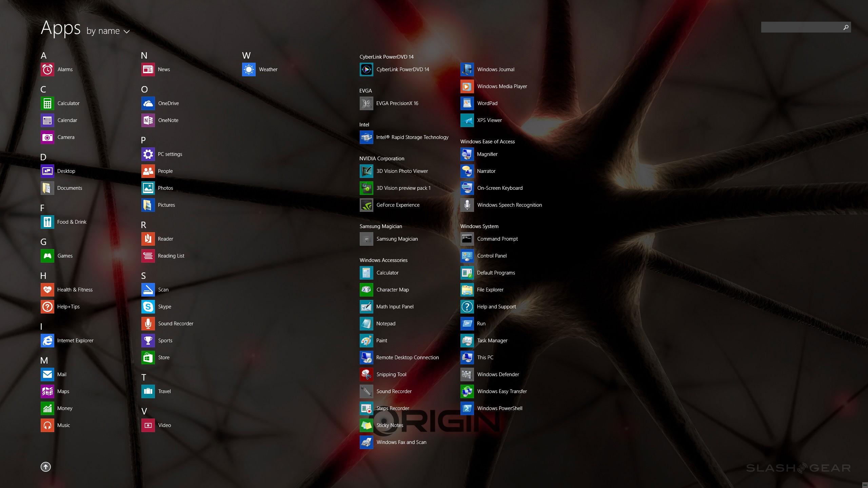The height and width of the screenshot is (488, 868).
Task: Click the 'Help and Support' label
Action: tap(496, 307)
